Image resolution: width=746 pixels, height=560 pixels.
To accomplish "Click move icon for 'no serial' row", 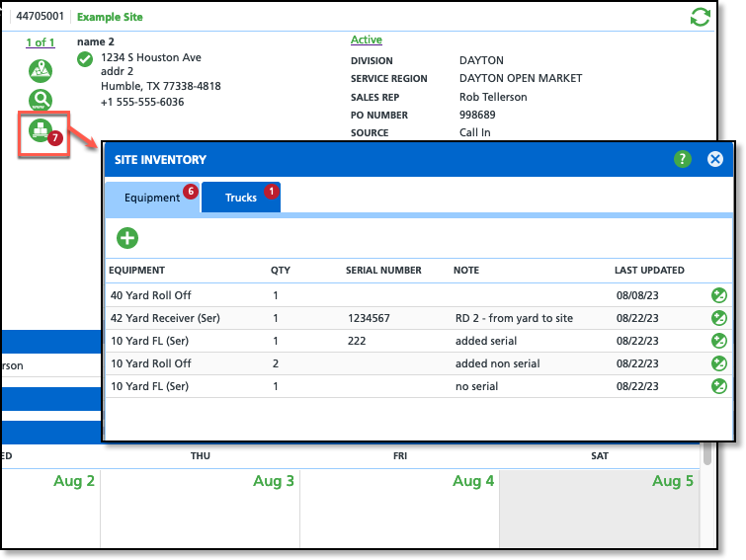I will [x=719, y=386].
